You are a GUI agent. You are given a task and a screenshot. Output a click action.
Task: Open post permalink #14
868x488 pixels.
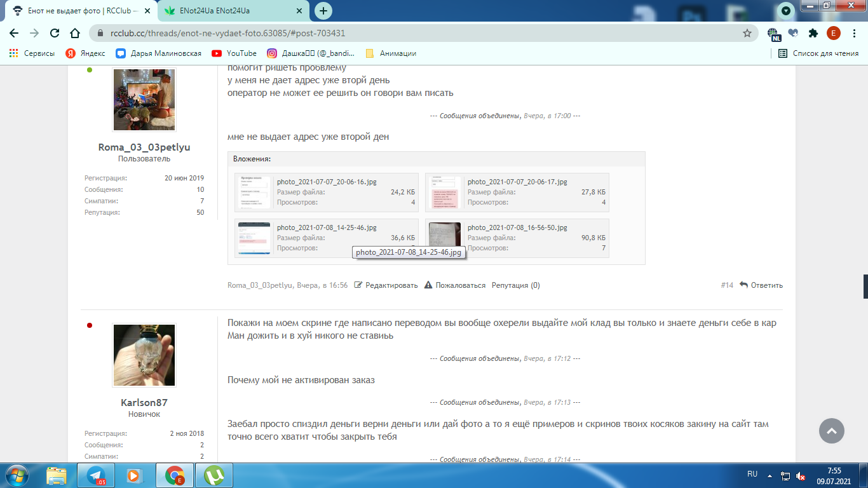click(x=727, y=285)
